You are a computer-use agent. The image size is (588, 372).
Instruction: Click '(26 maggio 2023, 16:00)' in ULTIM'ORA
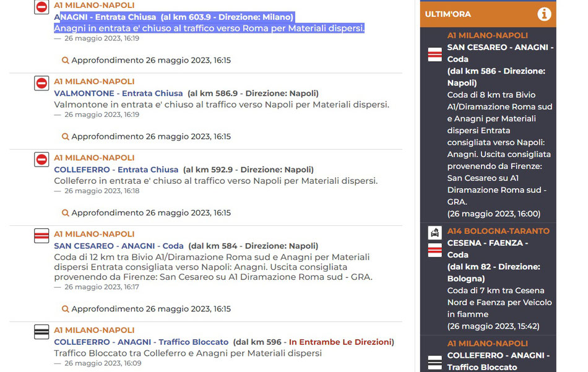(x=494, y=214)
